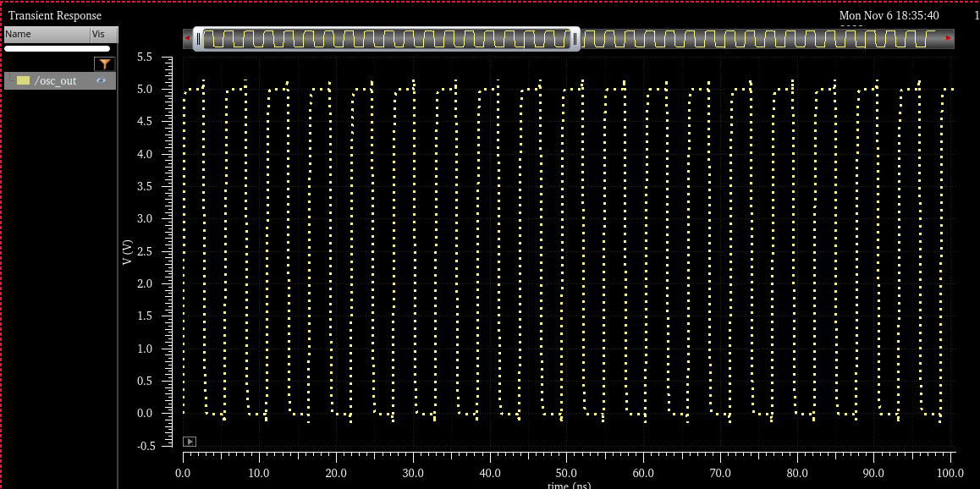Click the yellow /osc_out color swatch

[24, 80]
